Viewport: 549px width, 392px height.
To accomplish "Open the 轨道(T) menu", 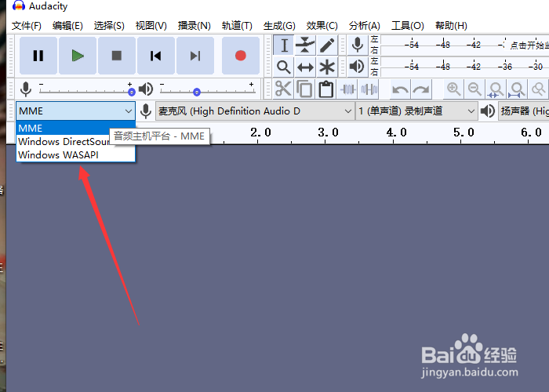I will pyautogui.click(x=237, y=26).
